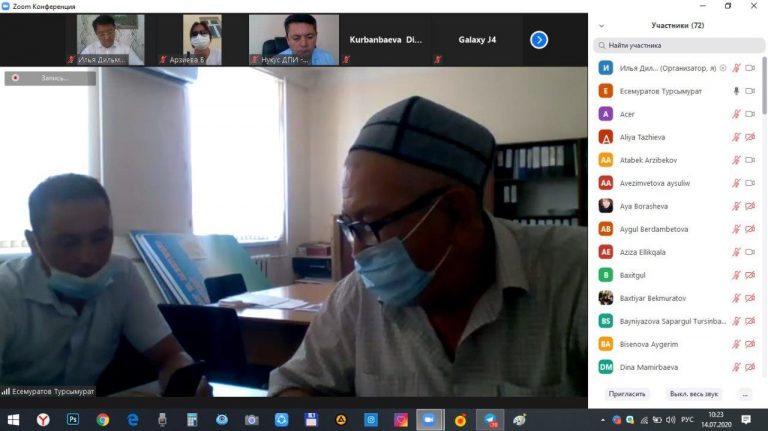Click the recording indicator labeled Запись
768x431 pixels.
coord(50,78)
